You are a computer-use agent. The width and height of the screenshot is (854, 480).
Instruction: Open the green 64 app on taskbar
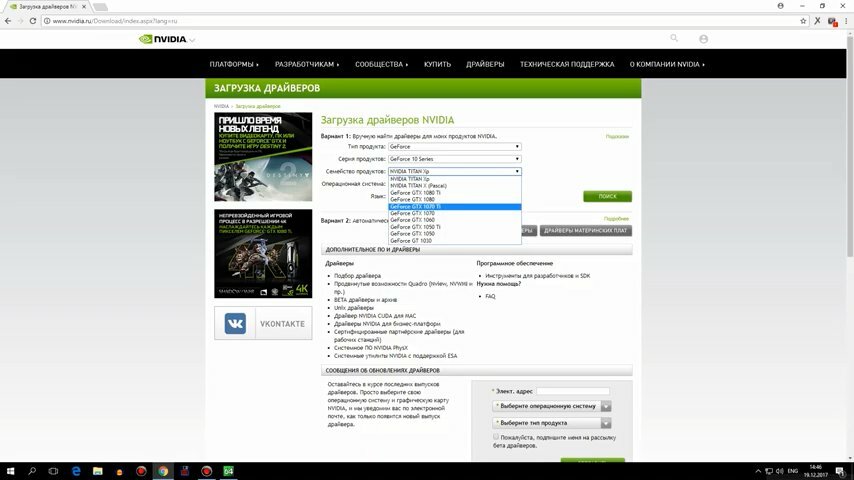coord(228,471)
